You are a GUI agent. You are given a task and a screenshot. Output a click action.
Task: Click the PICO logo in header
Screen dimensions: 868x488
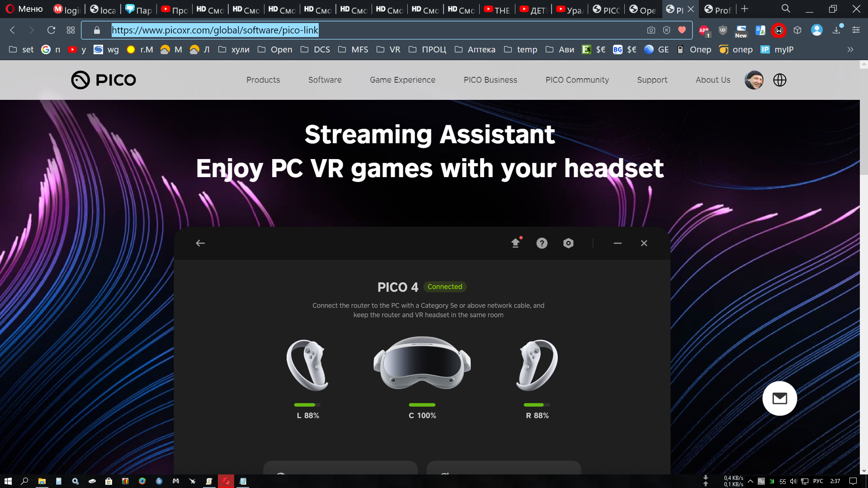click(104, 80)
